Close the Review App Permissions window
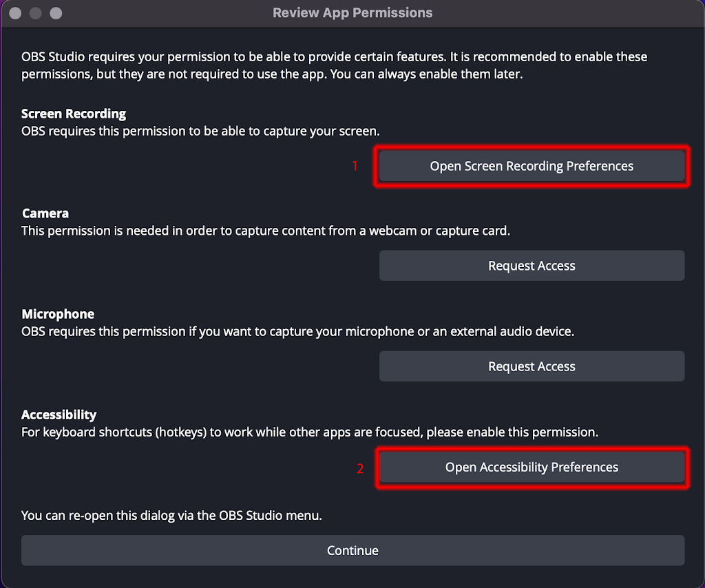 coord(15,13)
